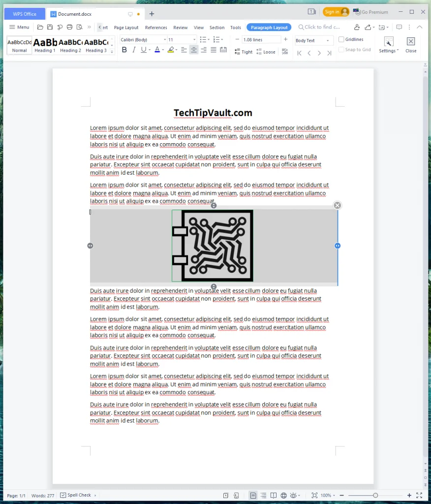431x504 pixels.
Task: Open the References tab
Action: 156,28
